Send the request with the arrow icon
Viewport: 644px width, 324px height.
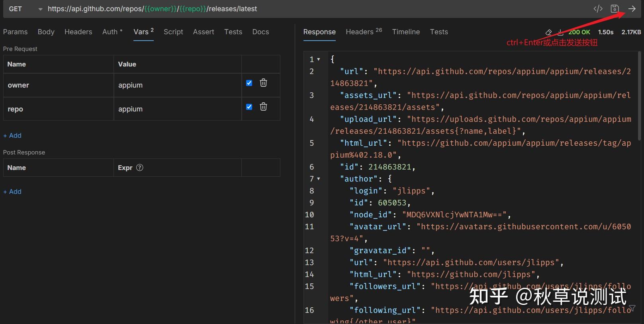[632, 9]
